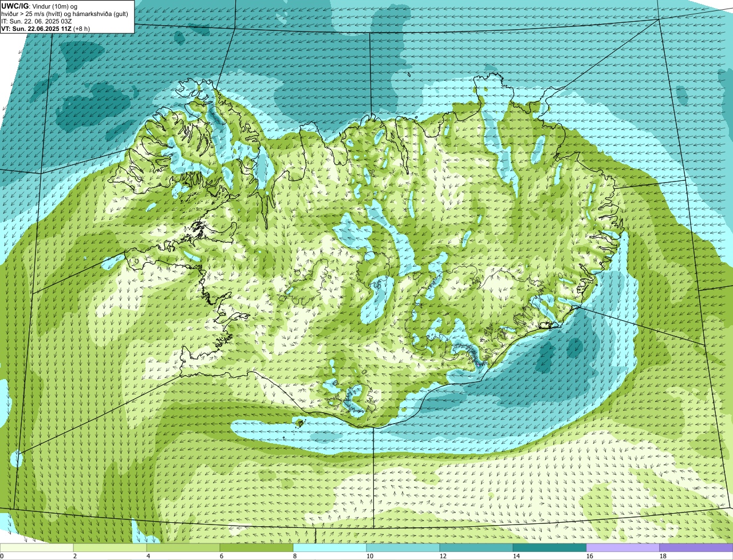733x560 pixels.
Task: Click the 12–14 m/s teal legend swatch
Action: [x=476, y=547]
